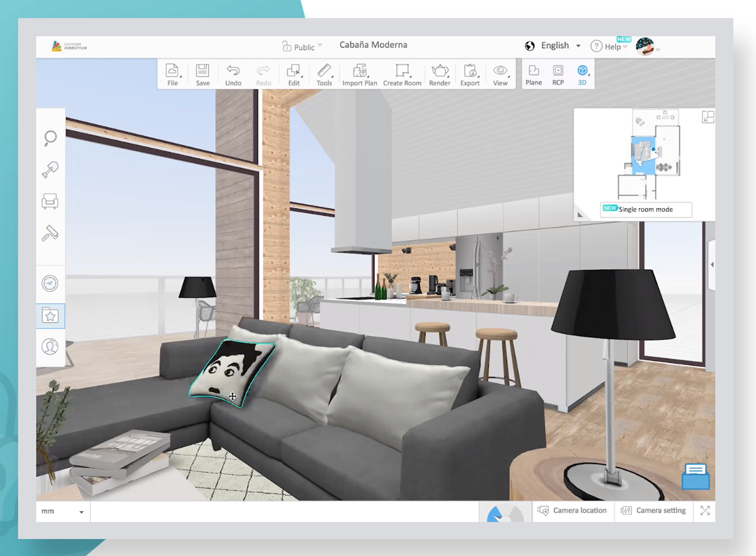Open the favorites star folder icon
The image size is (756, 556).
pos(50,315)
